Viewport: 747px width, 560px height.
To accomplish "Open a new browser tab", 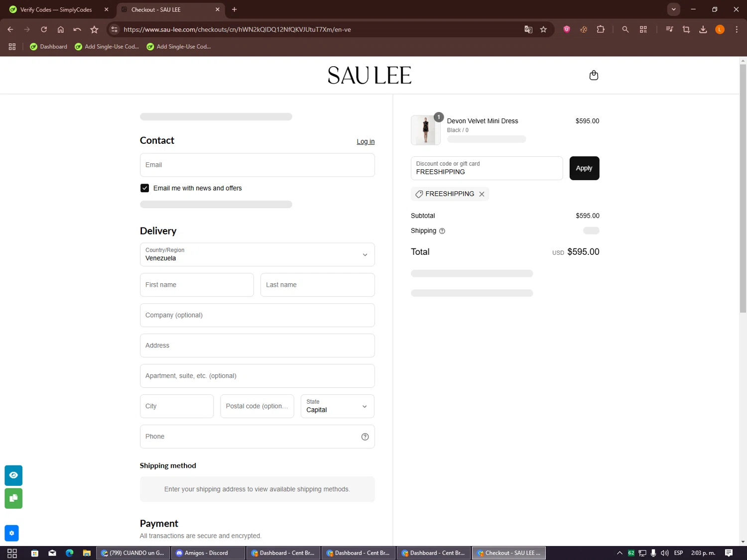I will [x=234, y=9].
